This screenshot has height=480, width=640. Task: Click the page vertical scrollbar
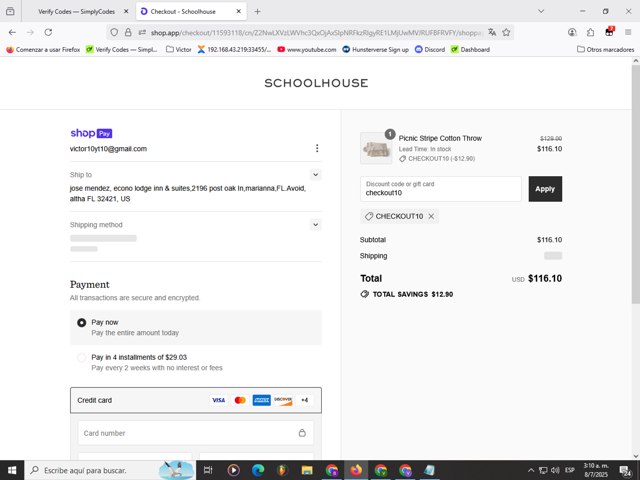(x=636, y=184)
